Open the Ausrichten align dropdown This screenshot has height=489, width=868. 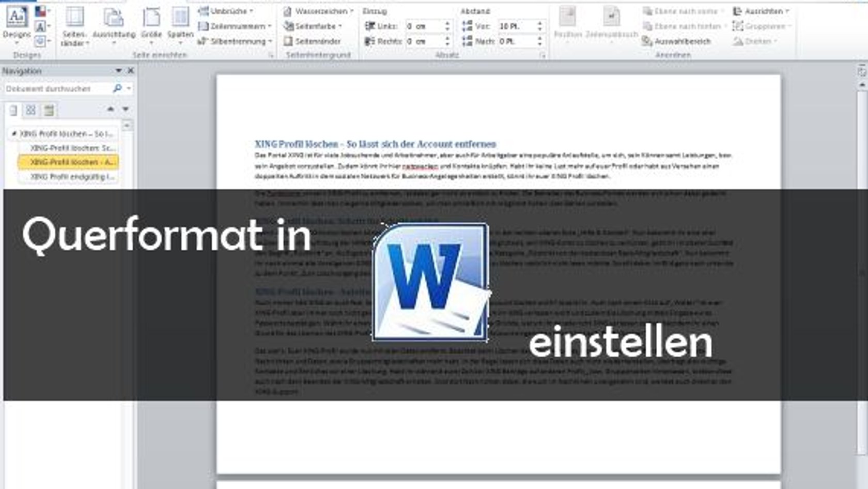point(761,11)
